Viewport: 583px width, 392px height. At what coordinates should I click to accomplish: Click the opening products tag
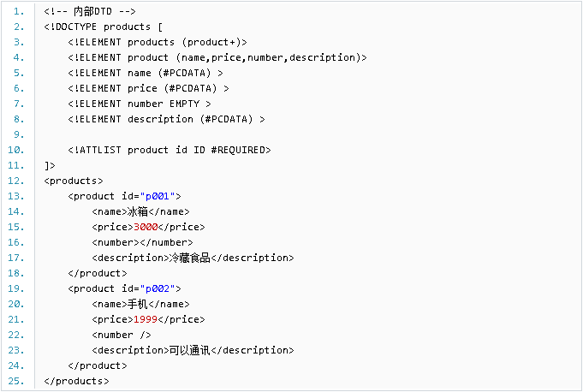pos(74,181)
